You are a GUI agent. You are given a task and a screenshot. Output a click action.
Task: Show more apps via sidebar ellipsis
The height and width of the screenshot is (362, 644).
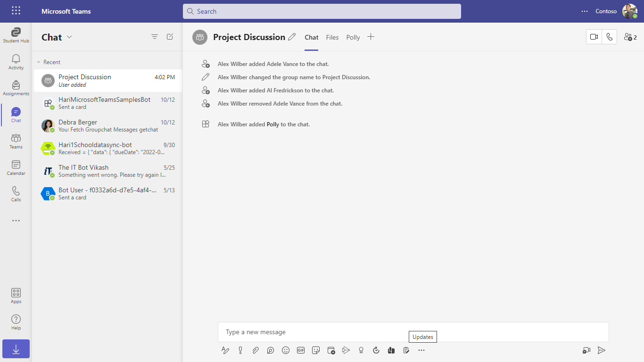click(16, 220)
